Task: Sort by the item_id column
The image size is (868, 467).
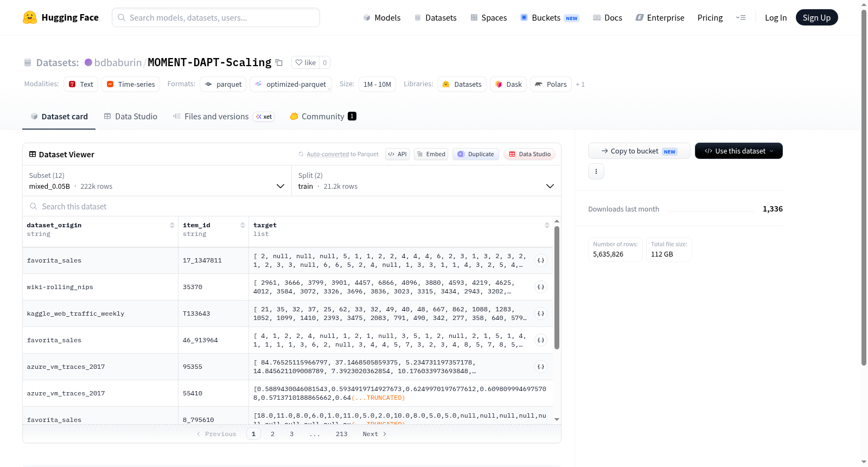Action: 242,225
